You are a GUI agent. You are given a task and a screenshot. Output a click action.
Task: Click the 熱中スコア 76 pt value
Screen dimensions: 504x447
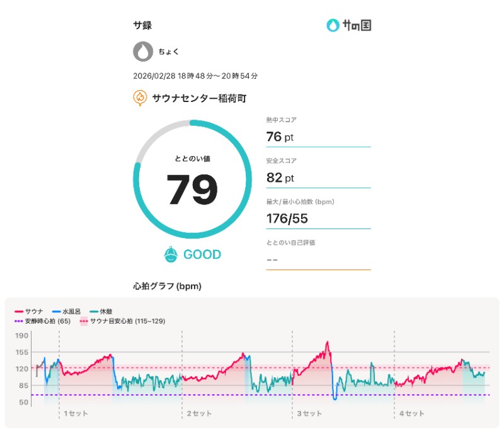click(x=280, y=137)
